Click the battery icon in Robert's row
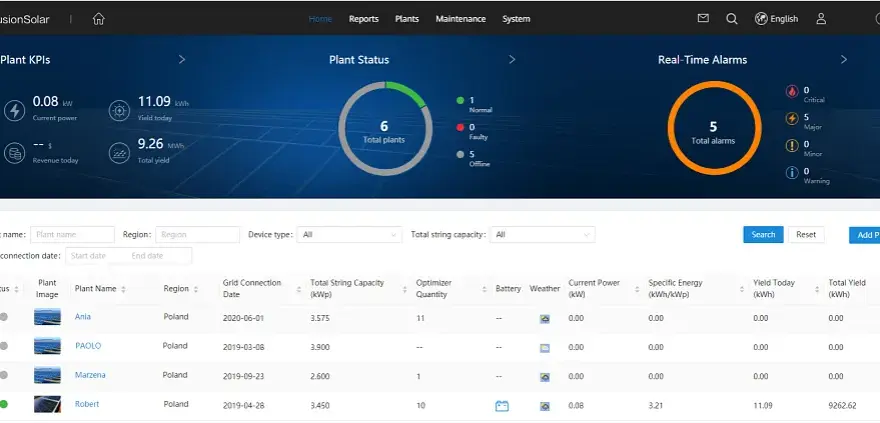Image resolution: width=880 pixels, height=423 pixels. [x=502, y=406]
